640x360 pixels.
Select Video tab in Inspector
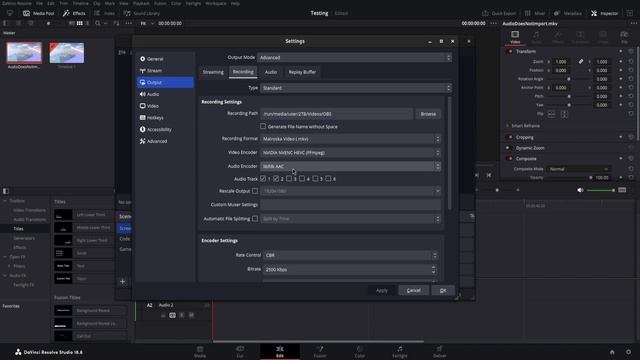(515, 37)
